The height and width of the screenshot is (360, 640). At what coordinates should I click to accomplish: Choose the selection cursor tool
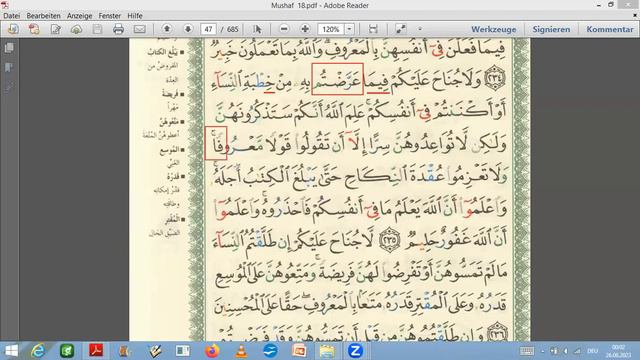[x=257, y=29]
